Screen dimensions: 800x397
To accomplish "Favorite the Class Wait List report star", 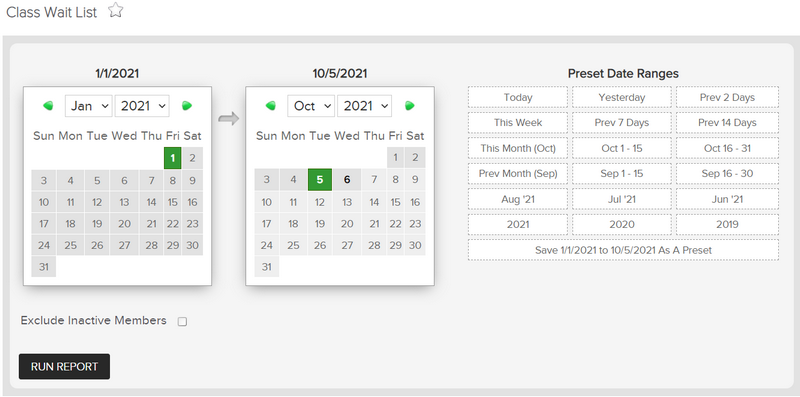I will [x=116, y=10].
